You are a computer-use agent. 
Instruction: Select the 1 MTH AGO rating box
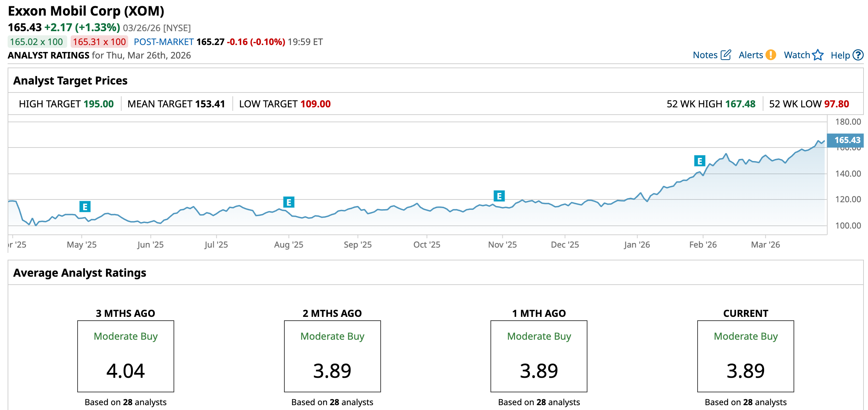539,356
